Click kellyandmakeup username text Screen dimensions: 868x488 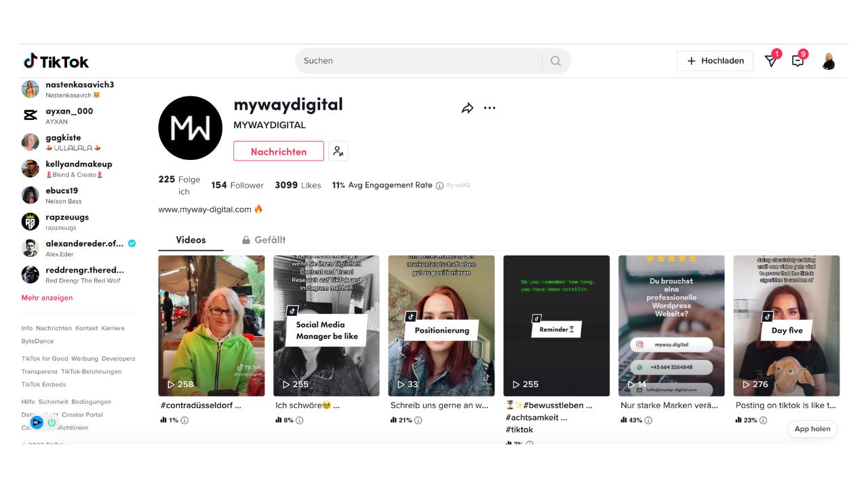(79, 164)
